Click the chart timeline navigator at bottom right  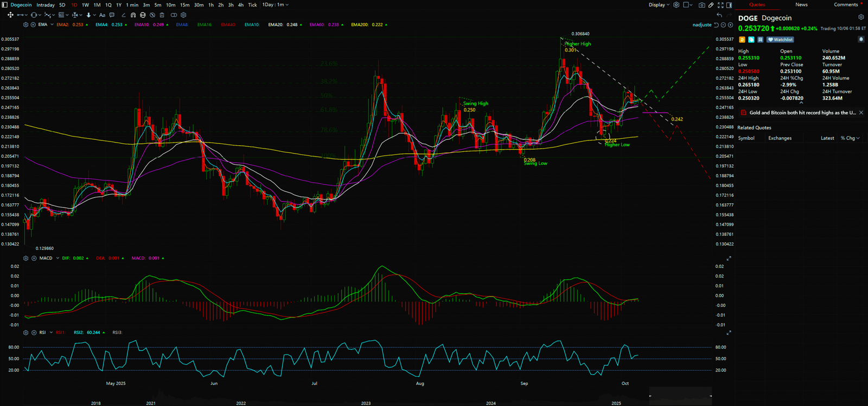[x=680, y=396]
